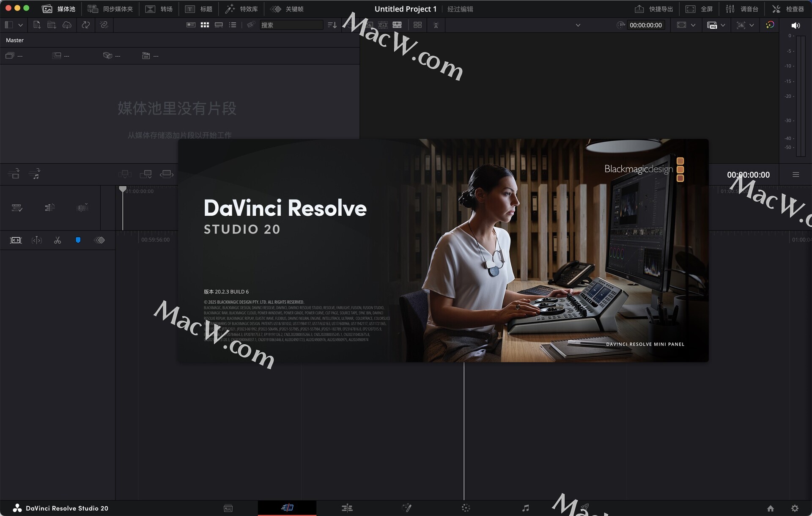Go to project manager home icon
This screenshot has width=812, height=516.
(771, 508)
